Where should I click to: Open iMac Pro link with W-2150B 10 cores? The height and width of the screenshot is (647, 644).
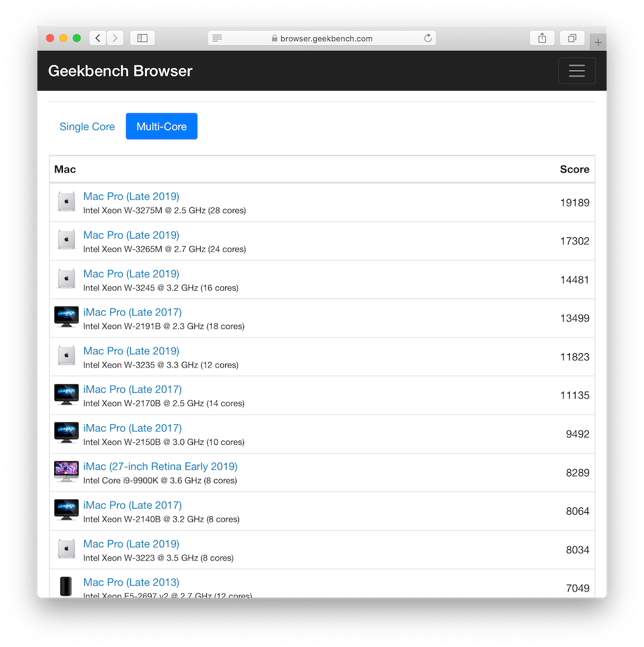point(132,429)
